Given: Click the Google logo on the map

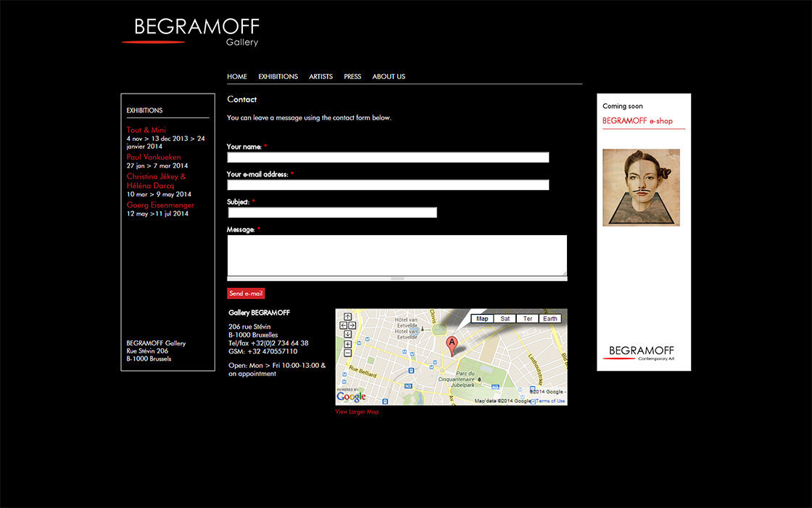Looking at the screenshot, I should (351, 396).
